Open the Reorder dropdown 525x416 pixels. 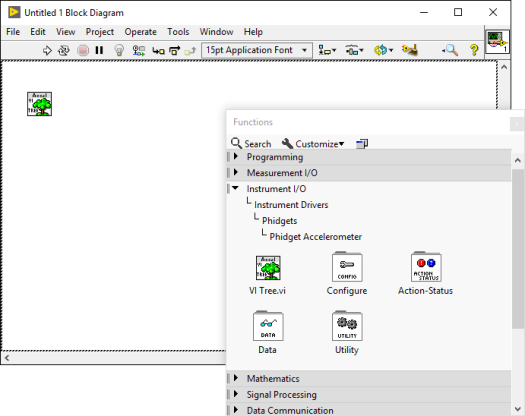(383, 50)
